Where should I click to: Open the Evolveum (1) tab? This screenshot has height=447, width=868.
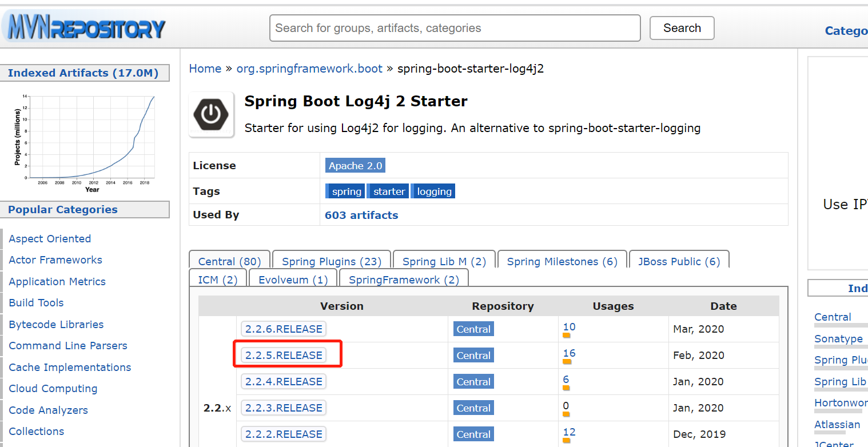coord(293,280)
